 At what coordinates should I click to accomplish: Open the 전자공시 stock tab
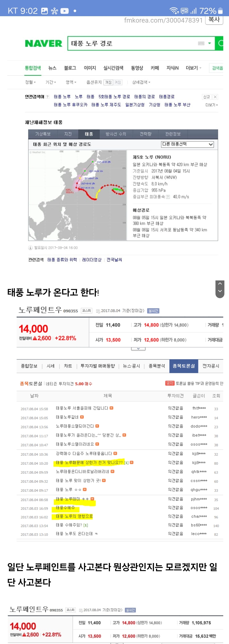[x=211, y=366]
